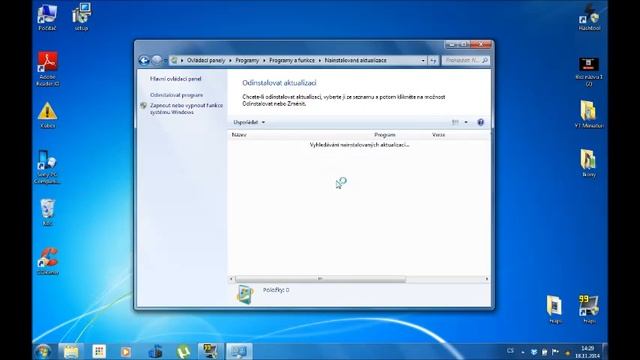Select 'Nainstalované aktualizace' breadcrumb item
This screenshot has height=360, width=640.
click(355, 60)
